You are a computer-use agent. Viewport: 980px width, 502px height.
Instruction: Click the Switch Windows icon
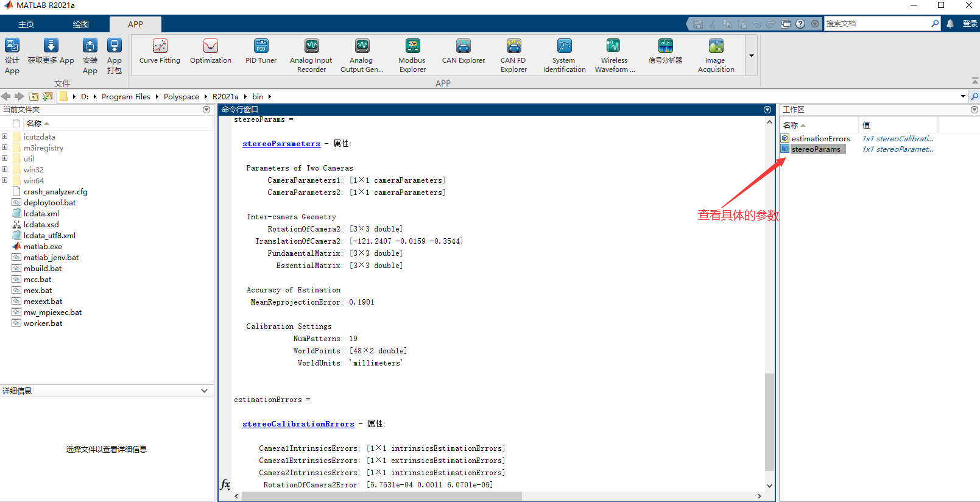pos(786,24)
